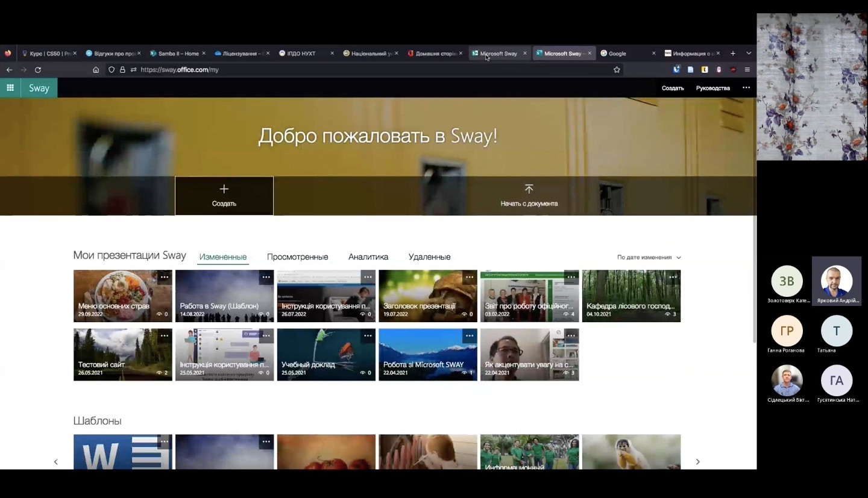This screenshot has height=498, width=868.
Task: Show previous templates with left arrow
Action: coord(56,462)
